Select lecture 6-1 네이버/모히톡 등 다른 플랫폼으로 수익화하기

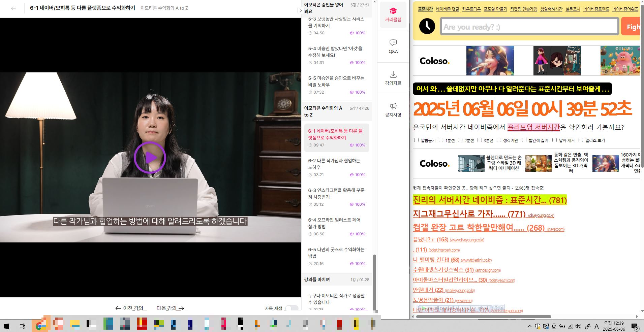[336, 138]
